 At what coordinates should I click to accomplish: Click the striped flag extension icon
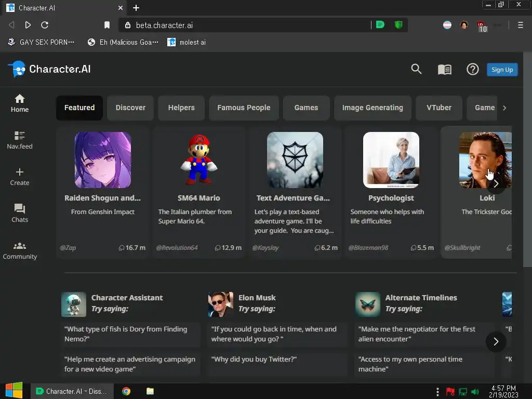coord(447,25)
